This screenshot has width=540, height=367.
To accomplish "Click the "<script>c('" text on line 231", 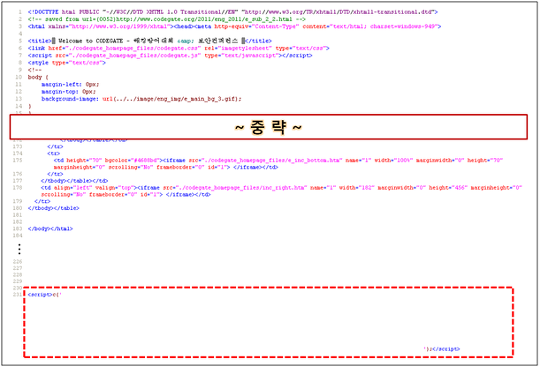I will [45, 295].
